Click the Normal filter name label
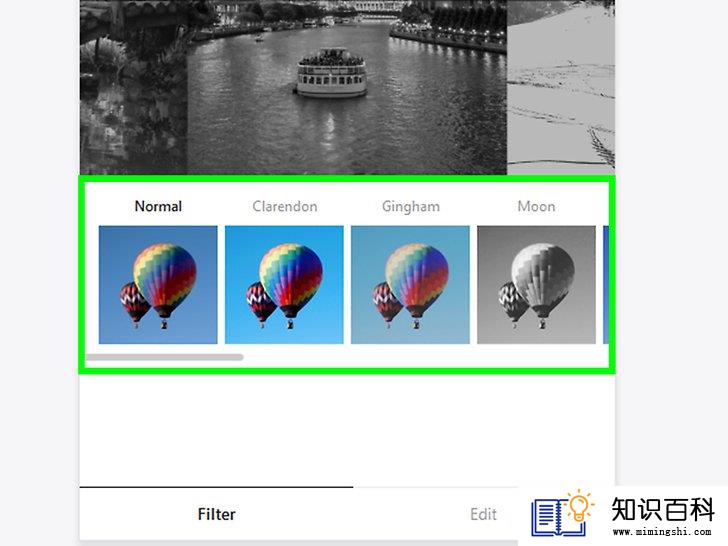This screenshot has height=546, width=728. [x=158, y=206]
